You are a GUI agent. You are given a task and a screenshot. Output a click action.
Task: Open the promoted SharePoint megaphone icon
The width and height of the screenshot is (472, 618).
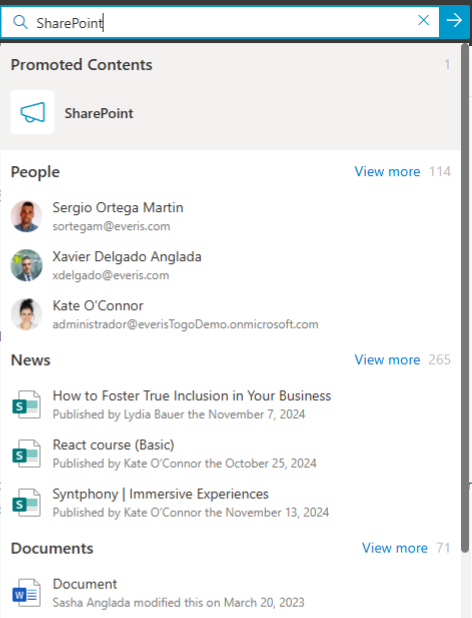pos(33,112)
